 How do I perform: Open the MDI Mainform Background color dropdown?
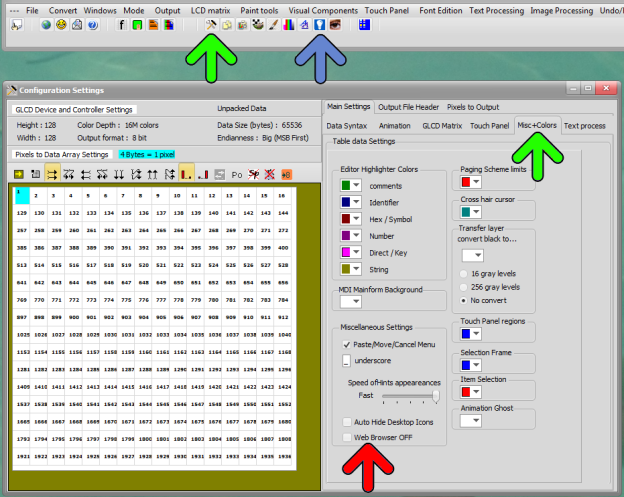coord(354,300)
